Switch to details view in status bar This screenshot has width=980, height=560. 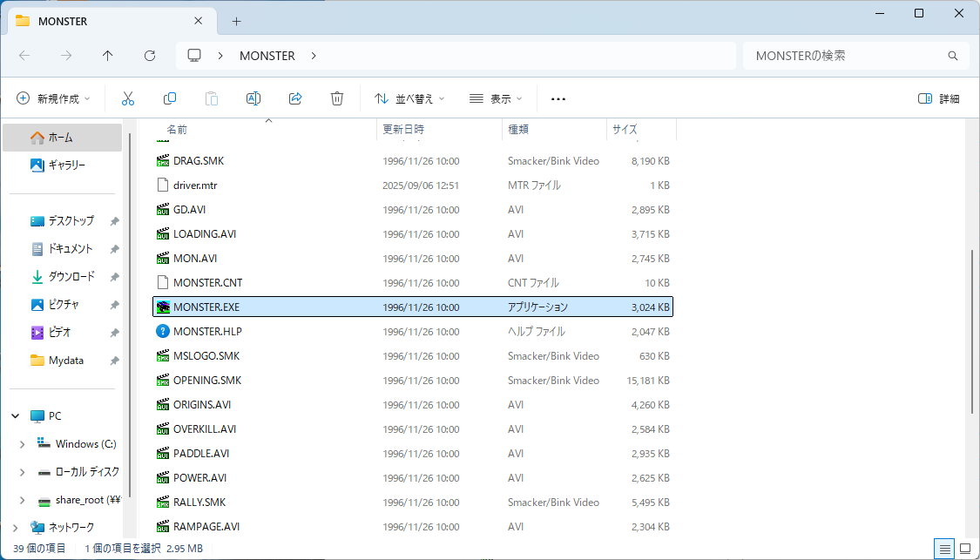tap(943, 549)
